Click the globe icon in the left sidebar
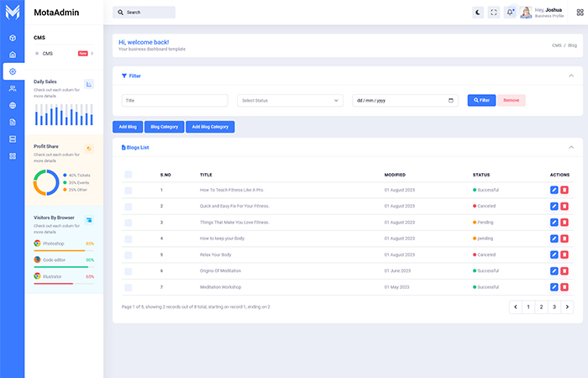This screenshot has width=588, height=378. [x=13, y=105]
